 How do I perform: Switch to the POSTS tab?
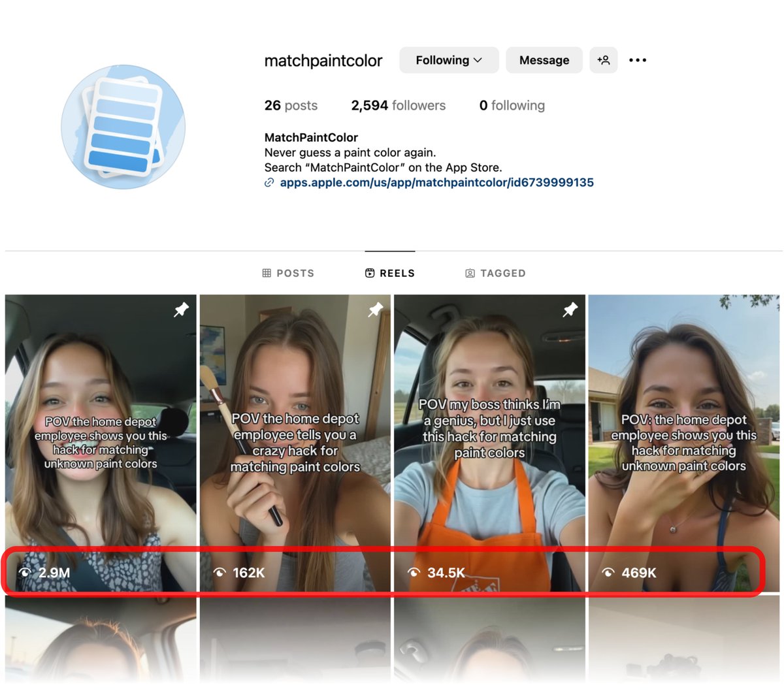click(x=288, y=273)
